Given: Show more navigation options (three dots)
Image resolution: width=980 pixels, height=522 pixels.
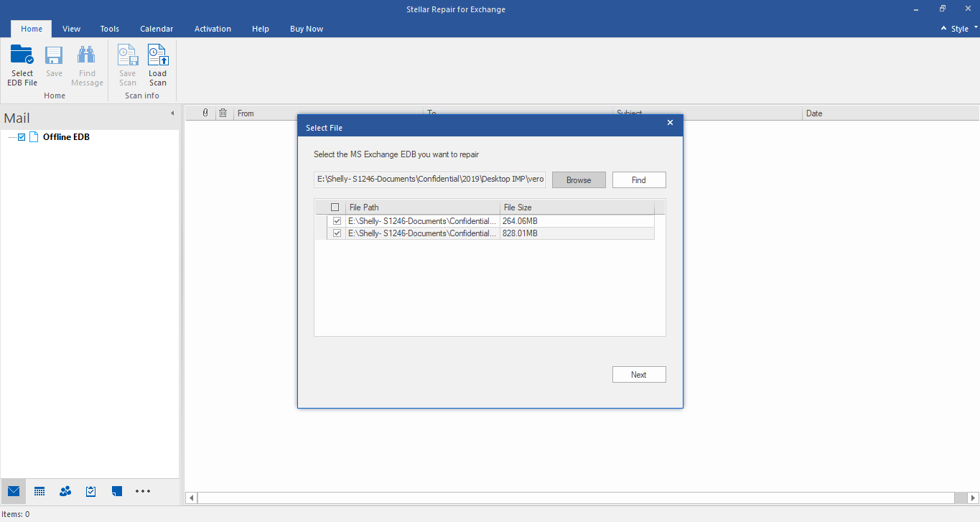Looking at the screenshot, I should (143, 491).
